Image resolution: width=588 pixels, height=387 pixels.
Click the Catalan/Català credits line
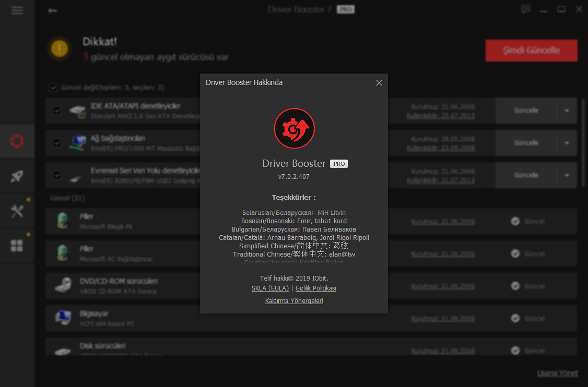tap(294, 237)
